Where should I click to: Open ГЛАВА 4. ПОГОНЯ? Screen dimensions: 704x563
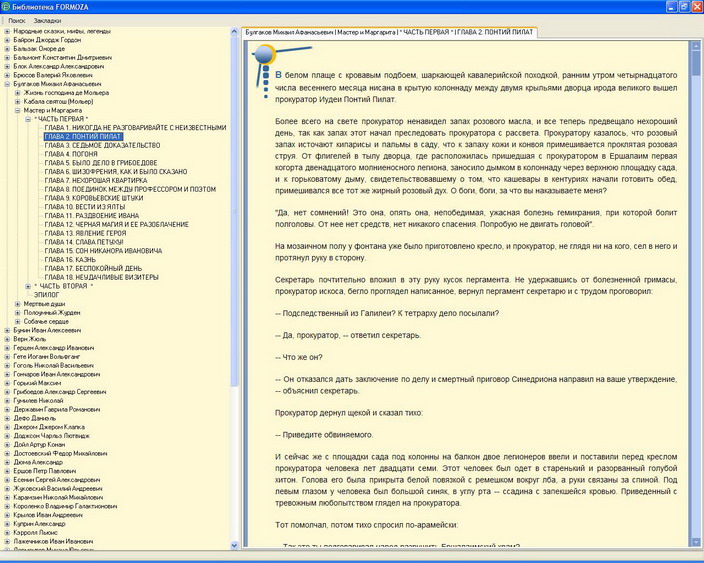point(71,154)
